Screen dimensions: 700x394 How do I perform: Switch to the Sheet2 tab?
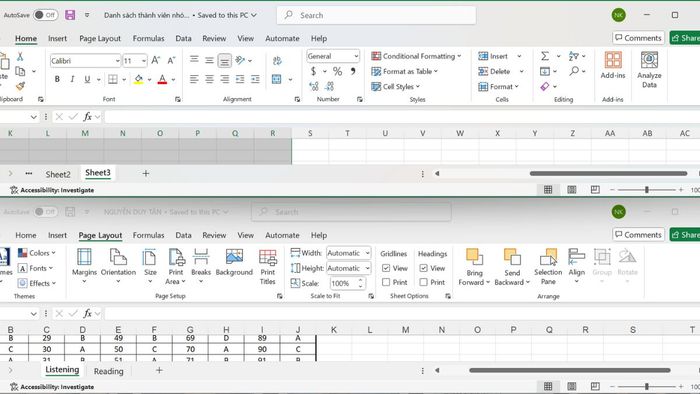point(58,174)
